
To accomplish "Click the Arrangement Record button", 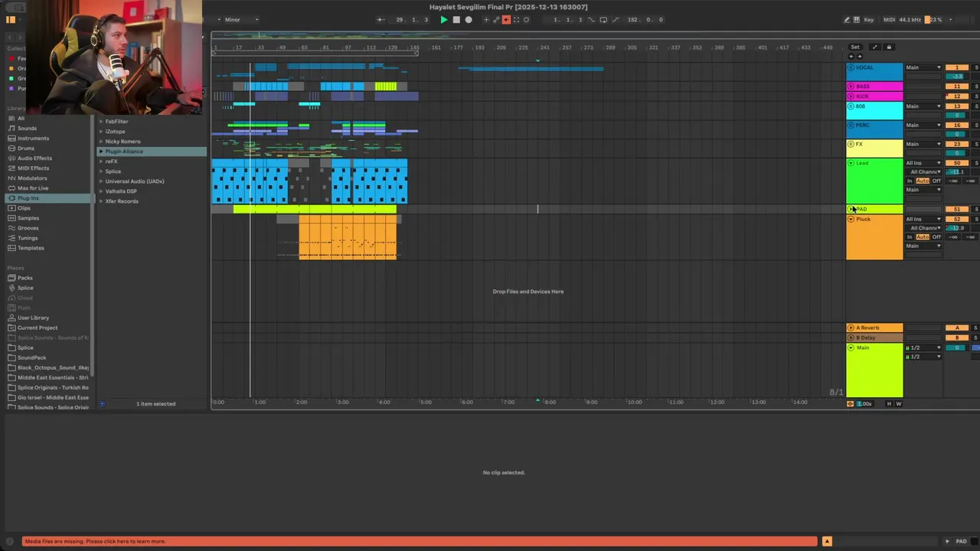I will click(469, 20).
